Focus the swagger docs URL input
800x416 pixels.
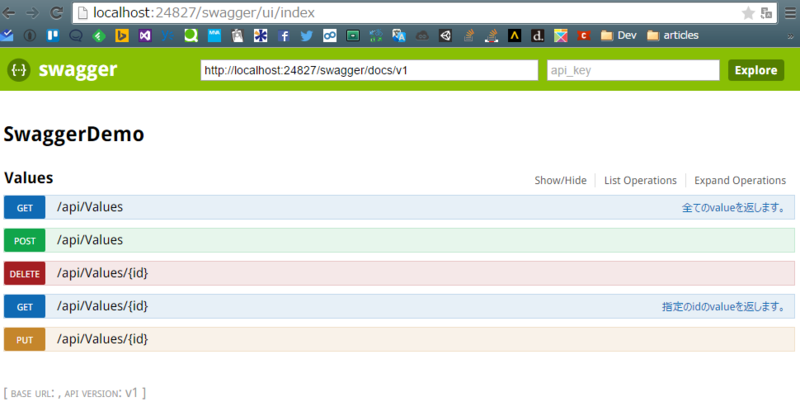pos(369,70)
